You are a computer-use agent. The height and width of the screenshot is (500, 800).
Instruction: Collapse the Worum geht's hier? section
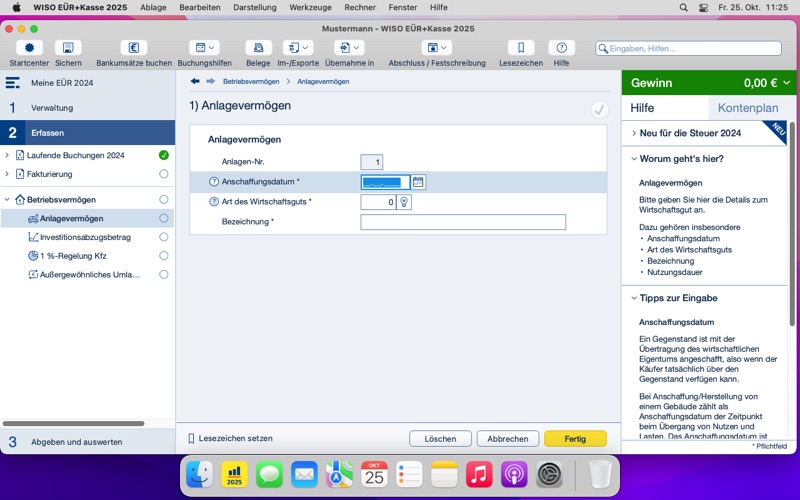[634, 159]
